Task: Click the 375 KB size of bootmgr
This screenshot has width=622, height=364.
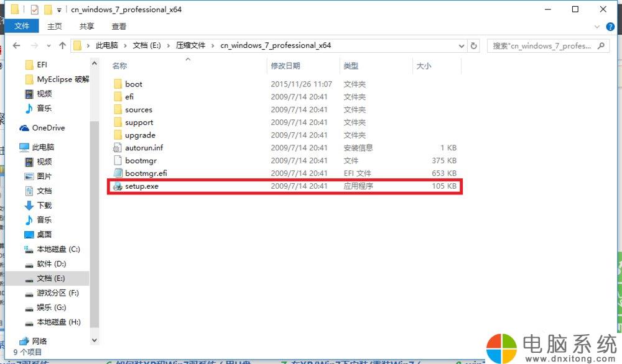Action: 444,160
